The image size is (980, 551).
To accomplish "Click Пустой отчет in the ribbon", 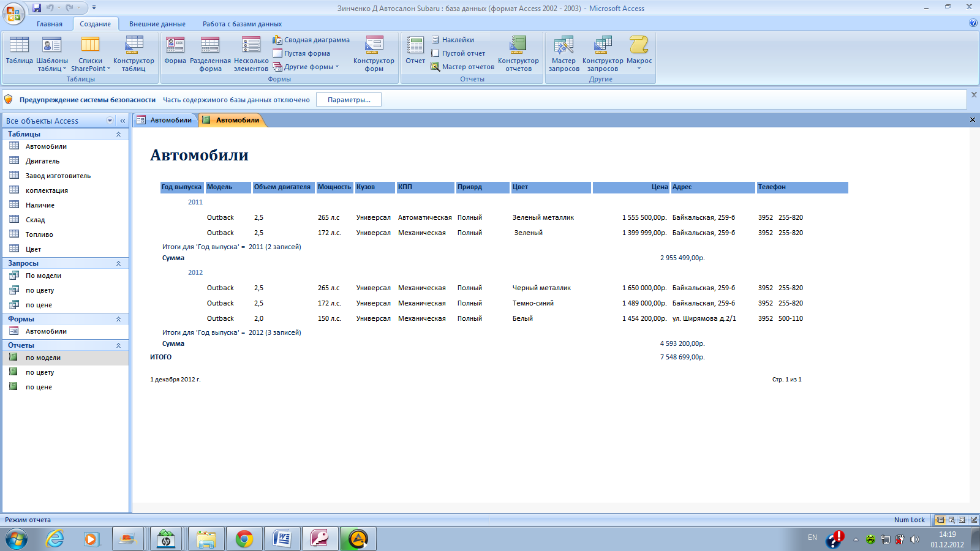I will point(458,53).
